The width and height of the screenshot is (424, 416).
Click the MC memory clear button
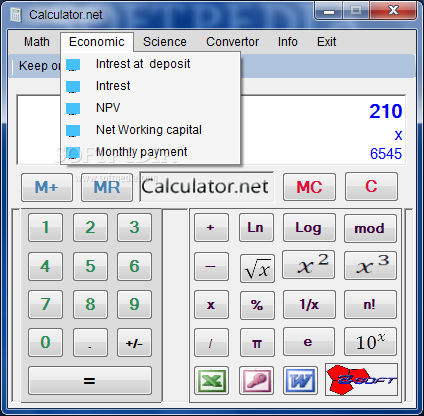click(309, 187)
